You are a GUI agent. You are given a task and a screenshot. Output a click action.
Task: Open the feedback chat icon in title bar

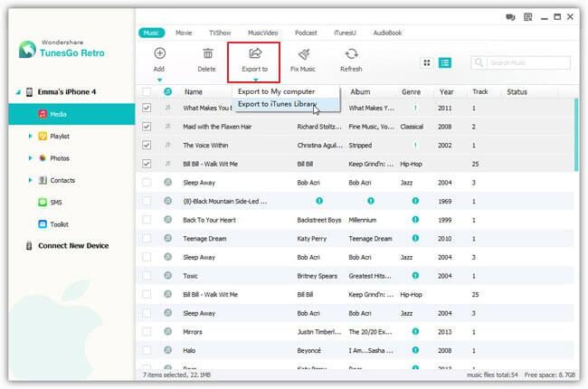tap(510, 17)
